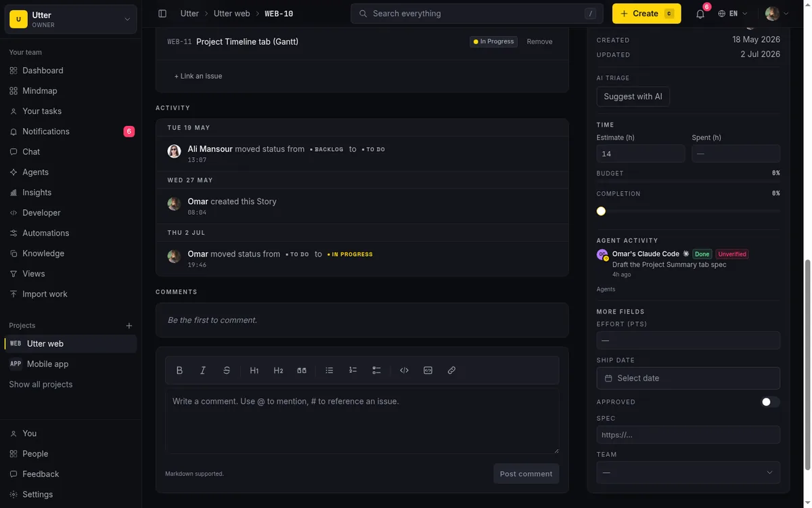Click the Utter breadcrumb
812x508 pixels.
pos(189,14)
